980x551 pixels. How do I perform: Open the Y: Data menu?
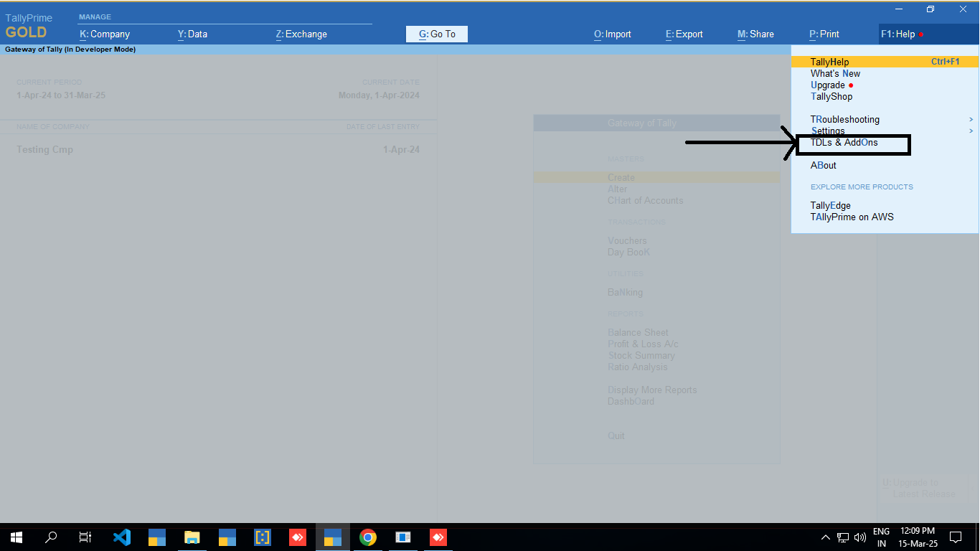(192, 34)
